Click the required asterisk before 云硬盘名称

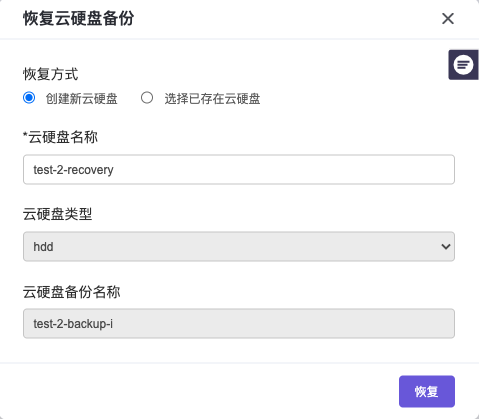click(25, 135)
